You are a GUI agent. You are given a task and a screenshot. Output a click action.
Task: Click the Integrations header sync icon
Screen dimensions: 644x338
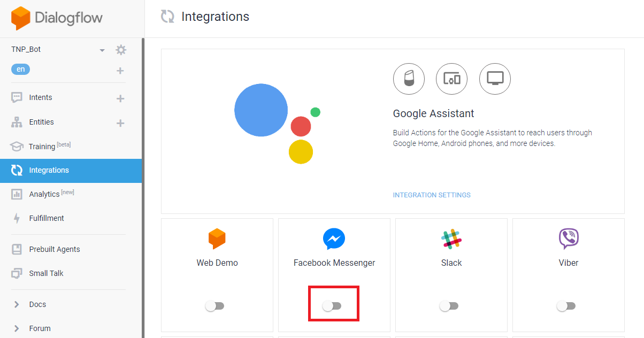click(168, 17)
